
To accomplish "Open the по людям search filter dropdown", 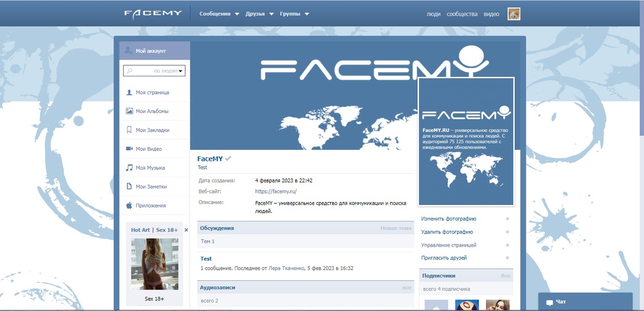I will pyautogui.click(x=181, y=71).
